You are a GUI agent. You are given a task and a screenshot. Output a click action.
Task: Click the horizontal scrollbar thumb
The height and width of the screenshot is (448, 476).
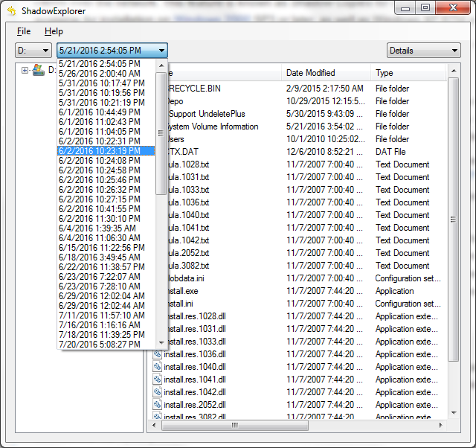click(235, 425)
